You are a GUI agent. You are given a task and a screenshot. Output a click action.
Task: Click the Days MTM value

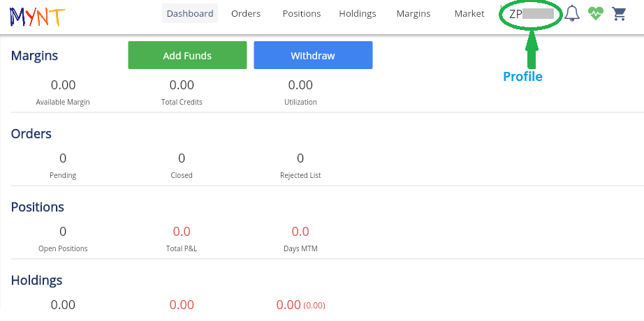(x=300, y=232)
